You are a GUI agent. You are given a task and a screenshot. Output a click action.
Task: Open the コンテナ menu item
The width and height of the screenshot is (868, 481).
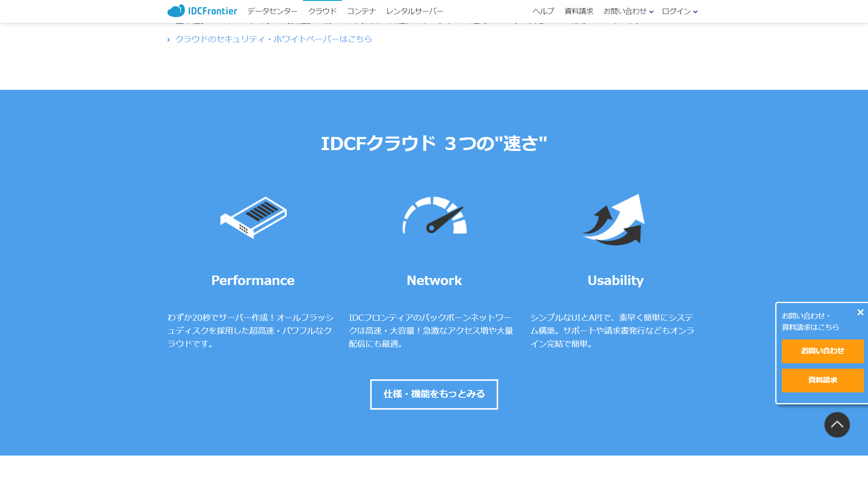(361, 11)
